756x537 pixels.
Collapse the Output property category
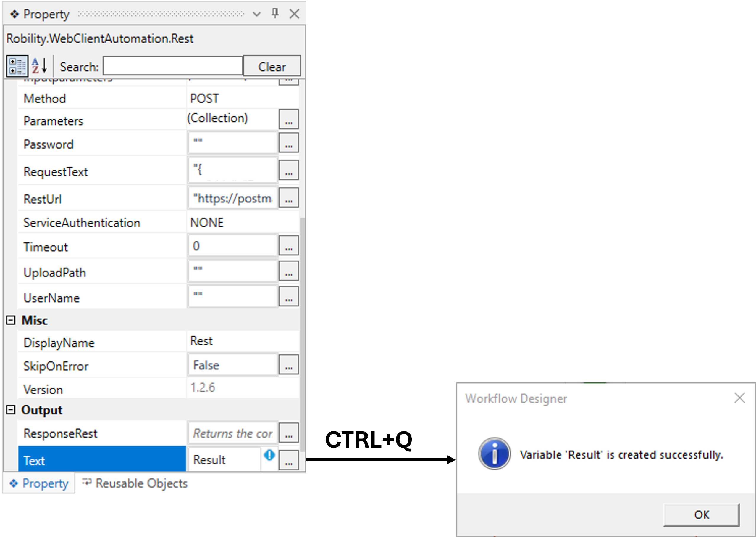tap(11, 410)
